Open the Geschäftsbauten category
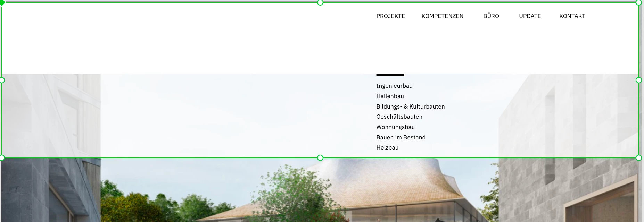This screenshot has width=644, height=222. point(399,117)
